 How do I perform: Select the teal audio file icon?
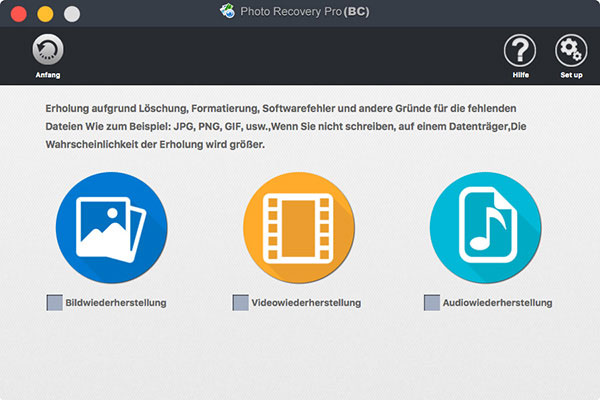(x=486, y=228)
